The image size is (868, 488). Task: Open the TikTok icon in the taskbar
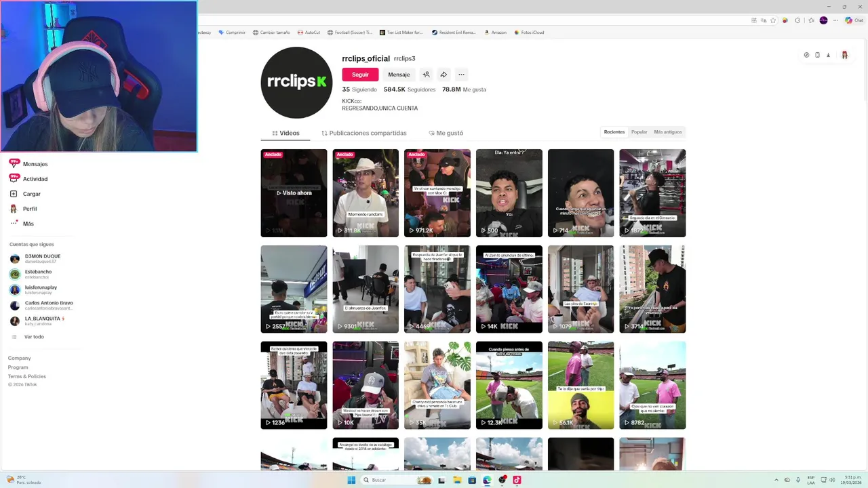517,480
